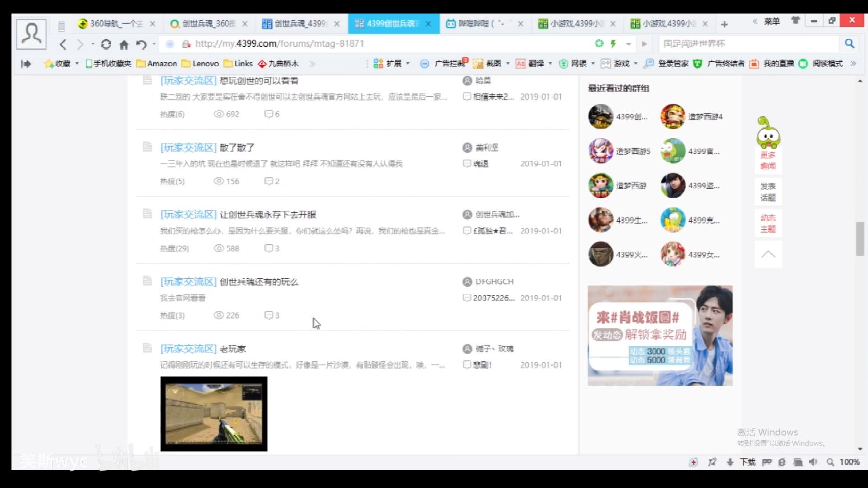This screenshot has width=868, height=488.
Task: Launch the 游戏 game center icon
Action: tap(619, 64)
